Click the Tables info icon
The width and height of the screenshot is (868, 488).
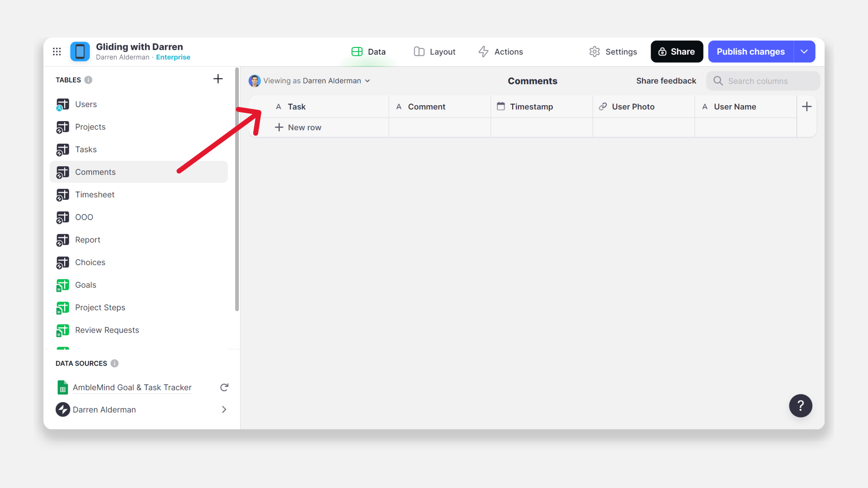coord(89,80)
